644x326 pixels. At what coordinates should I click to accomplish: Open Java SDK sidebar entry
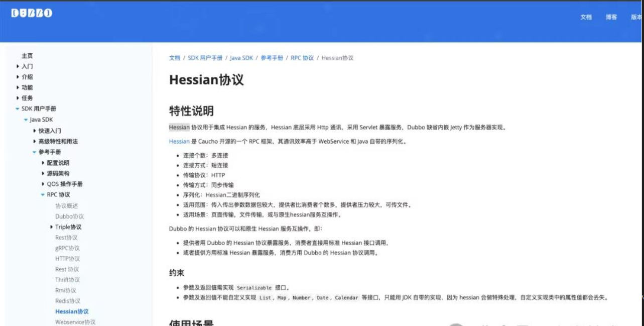click(41, 120)
